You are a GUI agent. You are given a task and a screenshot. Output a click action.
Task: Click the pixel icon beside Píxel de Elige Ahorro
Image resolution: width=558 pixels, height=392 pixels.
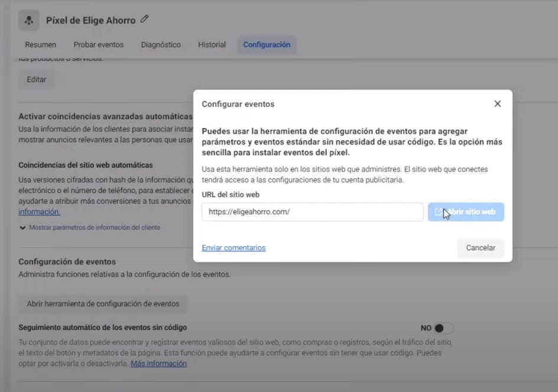tap(29, 20)
